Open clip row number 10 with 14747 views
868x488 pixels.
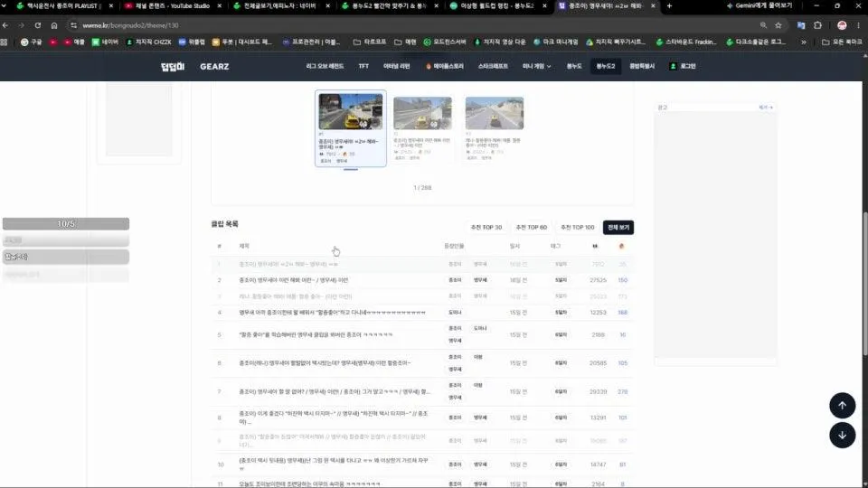(x=422, y=465)
